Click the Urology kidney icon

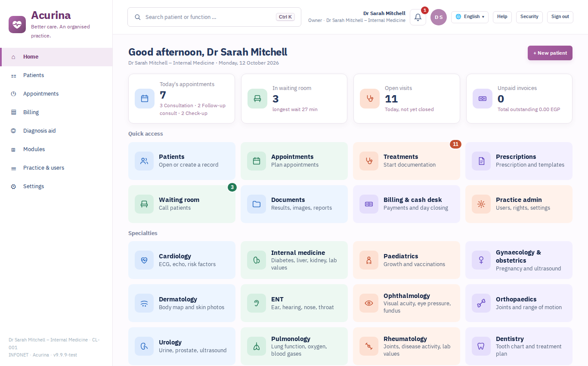click(x=144, y=346)
